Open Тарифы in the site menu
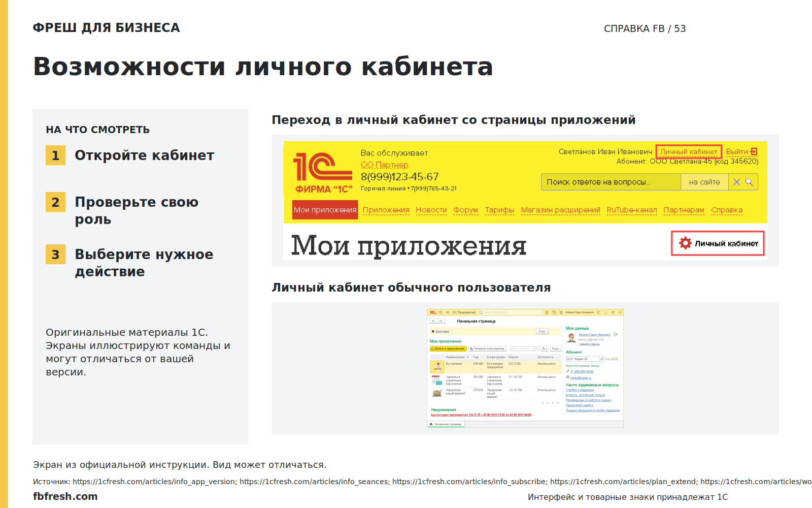The image size is (812, 508). tap(499, 210)
